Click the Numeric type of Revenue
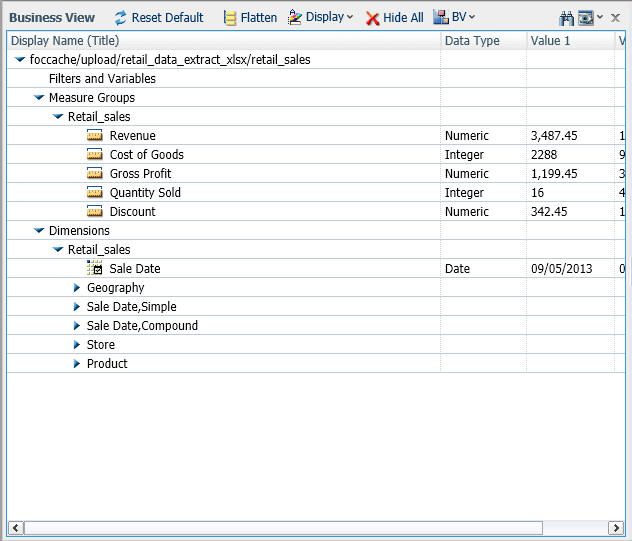632x541 pixels. 467,135
